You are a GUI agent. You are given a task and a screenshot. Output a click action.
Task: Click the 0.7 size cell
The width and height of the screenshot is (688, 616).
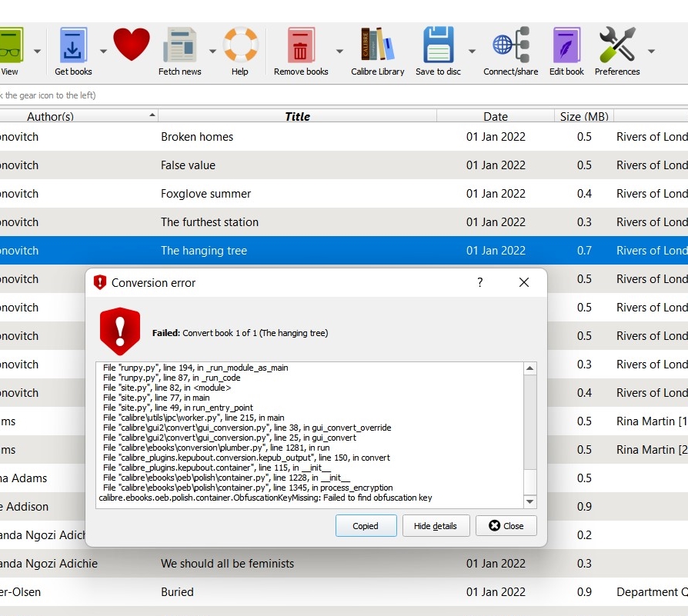pos(584,251)
